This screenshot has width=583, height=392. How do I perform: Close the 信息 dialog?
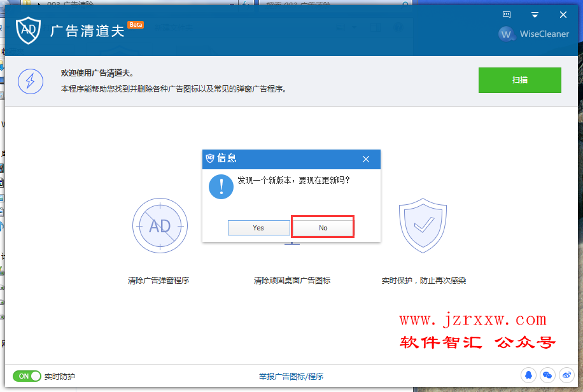click(x=366, y=159)
